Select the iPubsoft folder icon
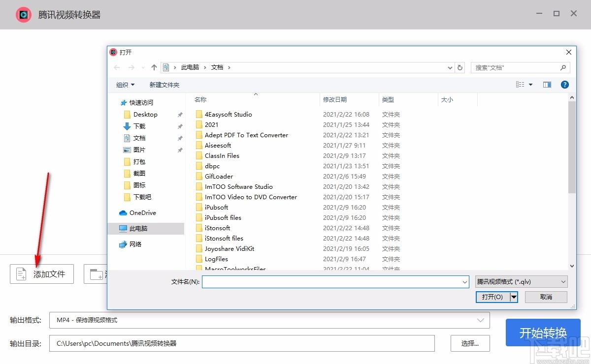591x364 pixels. 199,207
